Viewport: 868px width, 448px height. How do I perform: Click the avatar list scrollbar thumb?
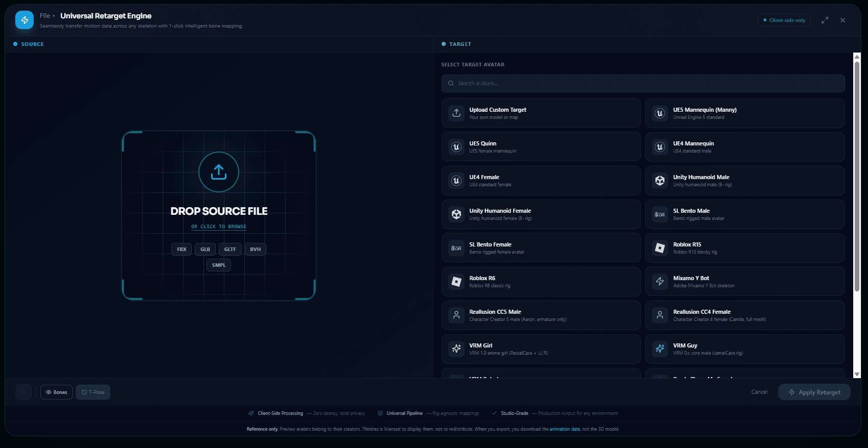[857, 176]
